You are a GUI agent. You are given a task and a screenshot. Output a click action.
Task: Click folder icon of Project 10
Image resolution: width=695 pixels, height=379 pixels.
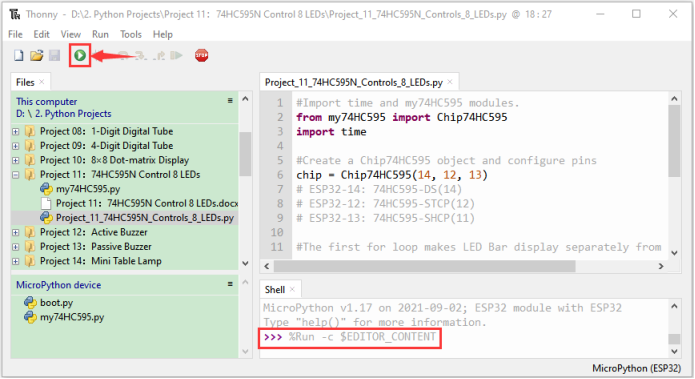(x=30, y=160)
